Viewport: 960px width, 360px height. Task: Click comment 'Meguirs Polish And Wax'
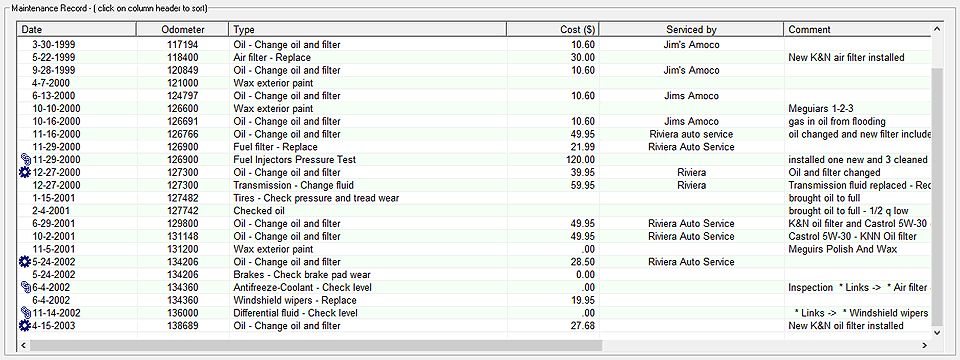(x=842, y=249)
